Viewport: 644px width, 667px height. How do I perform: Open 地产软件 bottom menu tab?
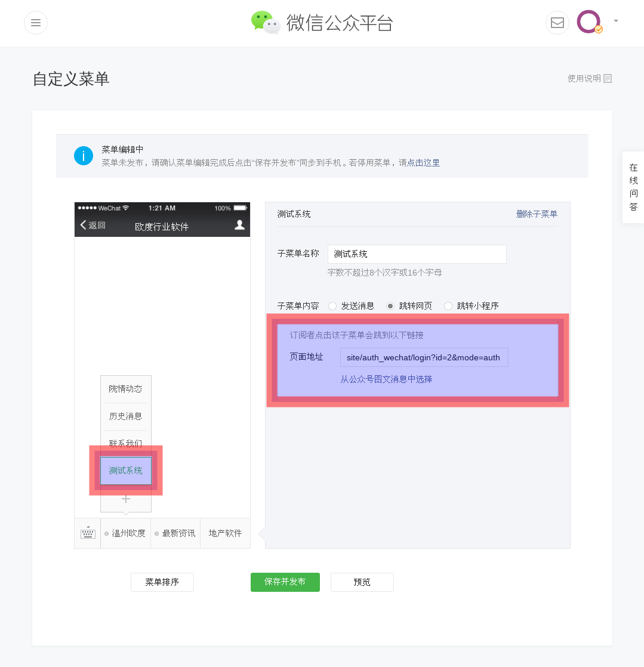[225, 533]
